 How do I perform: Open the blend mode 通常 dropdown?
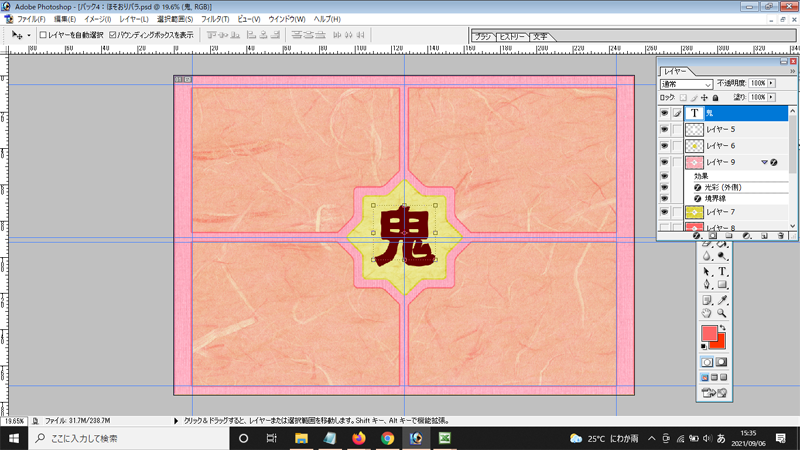coord(686,84)
